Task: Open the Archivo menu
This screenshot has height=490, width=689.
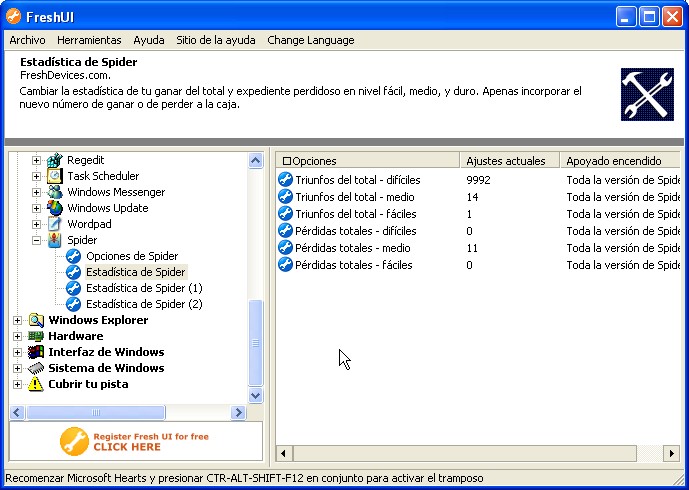Action: coord(27,40)
